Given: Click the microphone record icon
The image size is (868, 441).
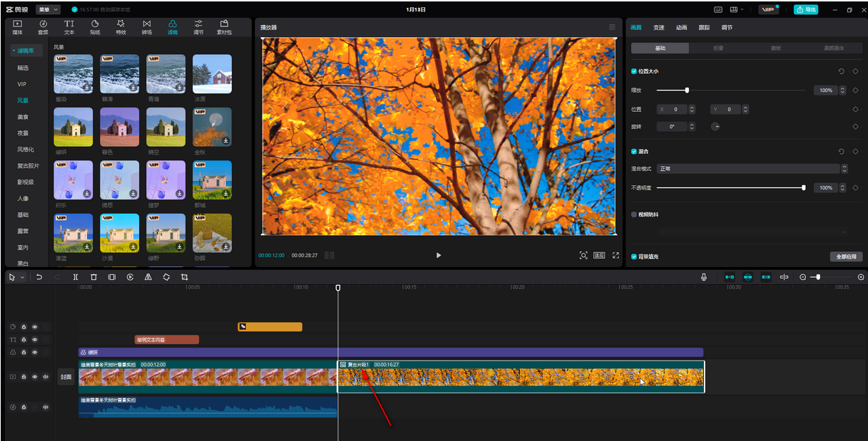Looking at the screenshot, I should click(x=704, y=277).
